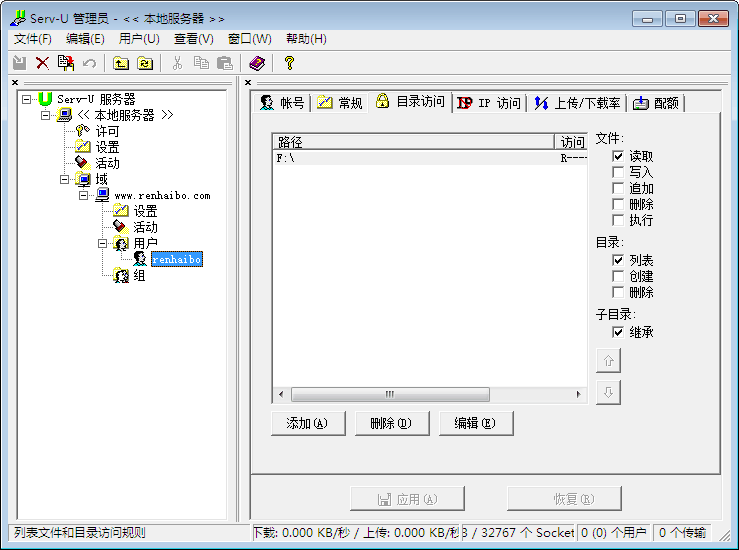Click the 编辑(E) edit button
Viewport: 739px width, 550px height.
click(x=475, y=423)
